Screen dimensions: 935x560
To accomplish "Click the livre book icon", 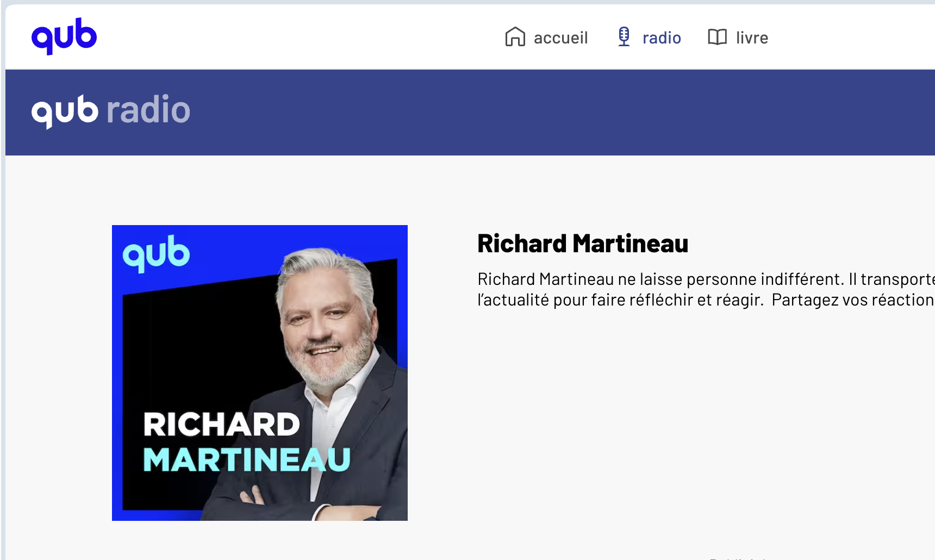I will click(x=717, y=37).
